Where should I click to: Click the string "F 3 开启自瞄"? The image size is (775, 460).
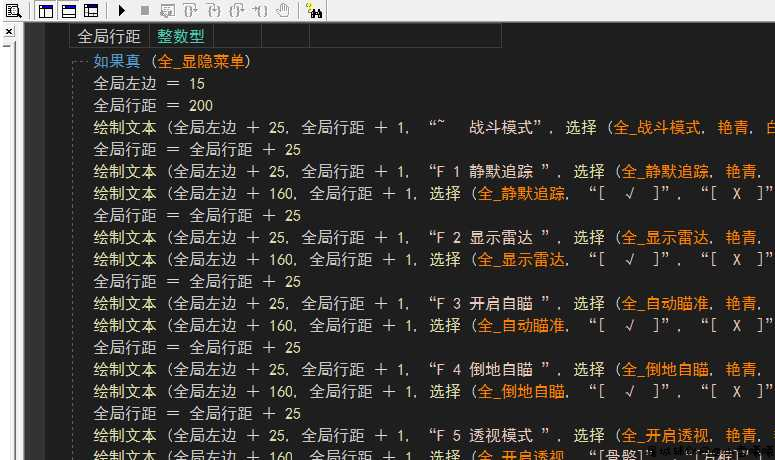pyautogui.click(x=490, y=303)
